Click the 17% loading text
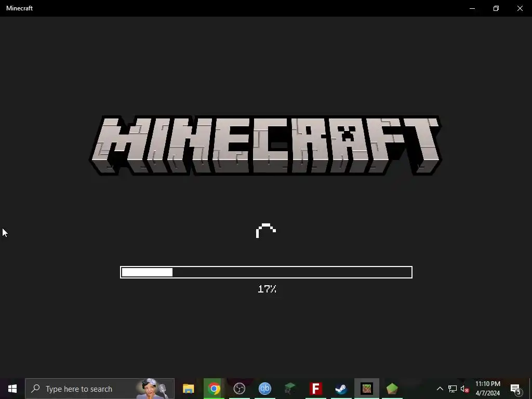532x399 pixels. (x=267, y=289)
